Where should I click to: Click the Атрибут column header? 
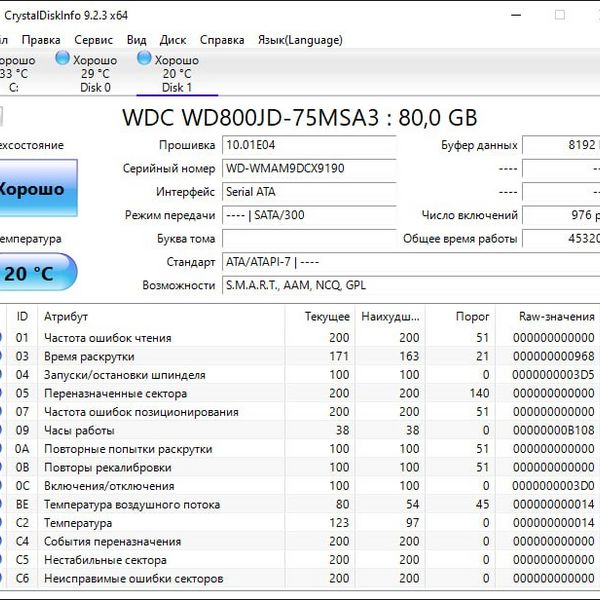pyautogui.click(x=161, y=316)
